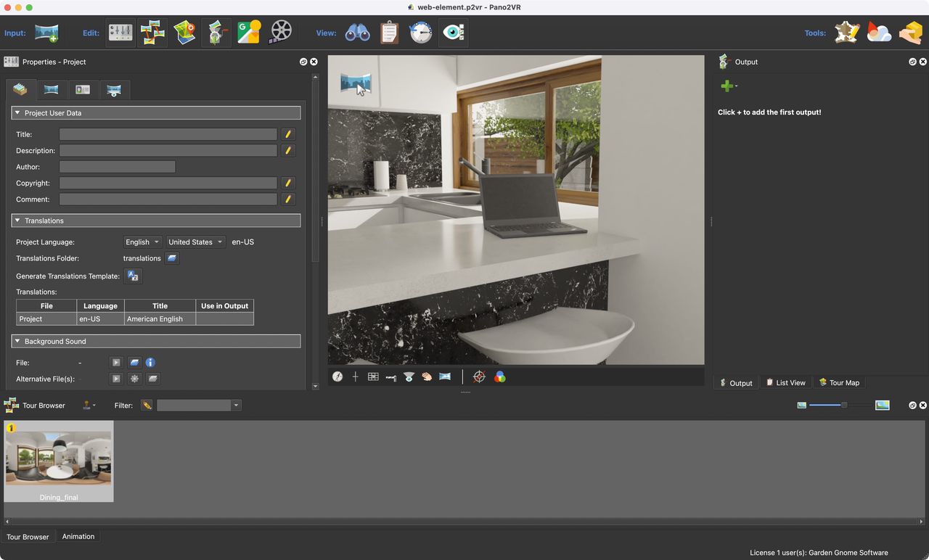Collapse the Background Sound section
The width and height of the screenshot is (929, 560).
coord(17,341)
